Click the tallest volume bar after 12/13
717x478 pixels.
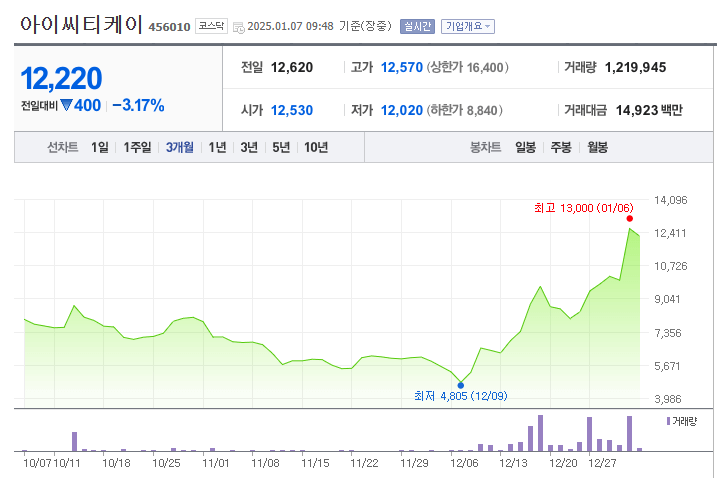coord(540,433)
